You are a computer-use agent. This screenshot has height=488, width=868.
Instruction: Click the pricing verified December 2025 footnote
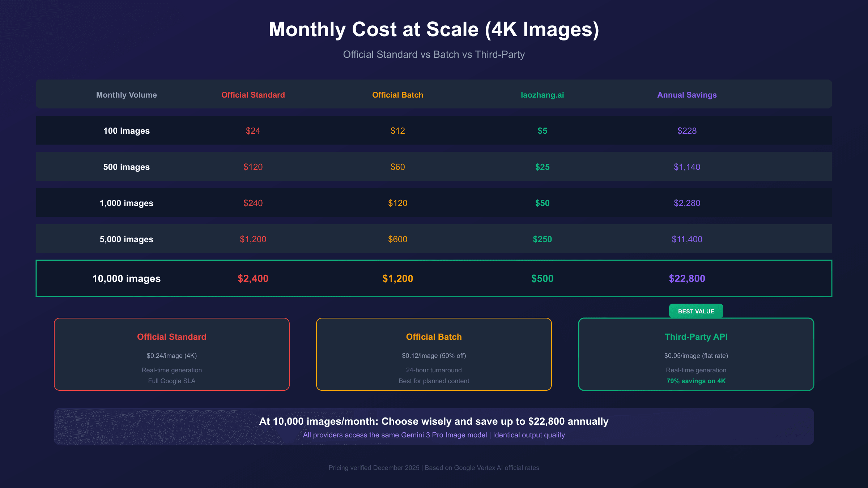pyautogui.click(x=434, y=468)
